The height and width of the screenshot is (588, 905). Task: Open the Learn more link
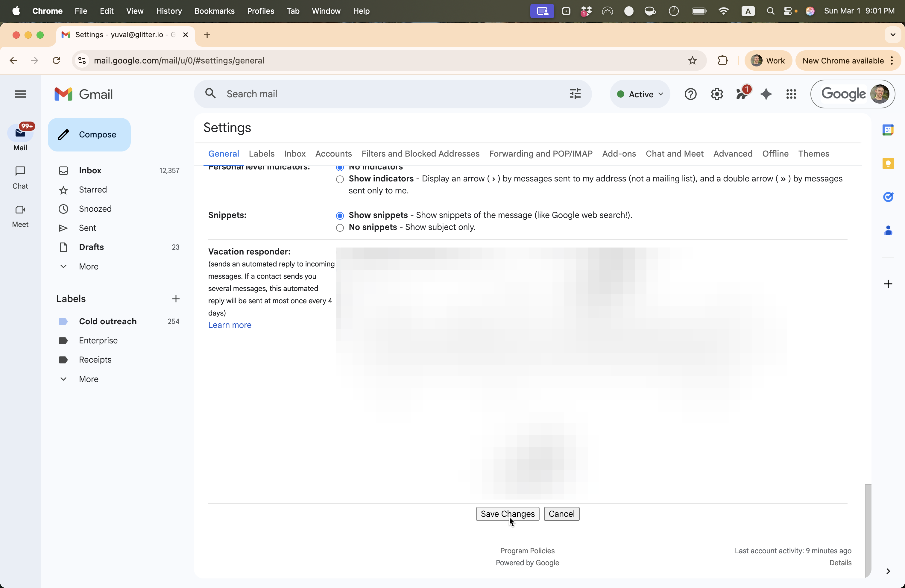click(230, 325)
